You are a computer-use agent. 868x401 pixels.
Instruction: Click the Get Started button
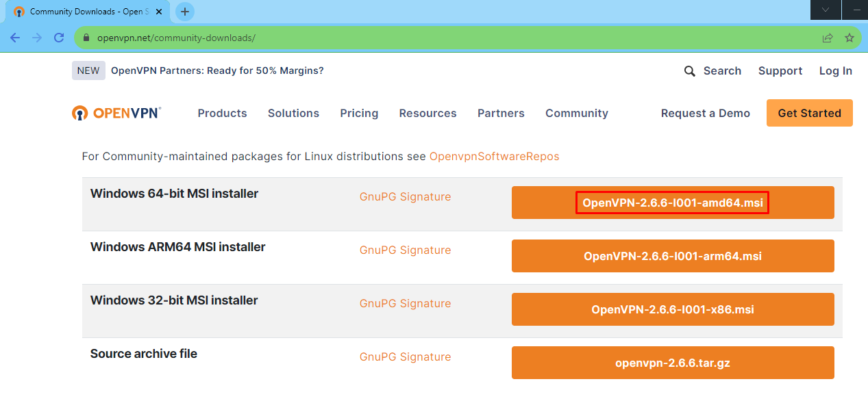pyautogui.click(x=810, y=113)
